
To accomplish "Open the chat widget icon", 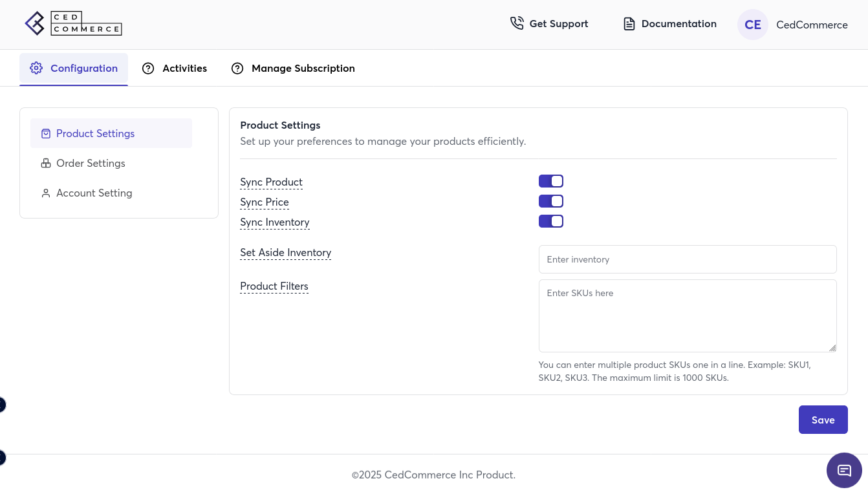I will pos(844,470).
